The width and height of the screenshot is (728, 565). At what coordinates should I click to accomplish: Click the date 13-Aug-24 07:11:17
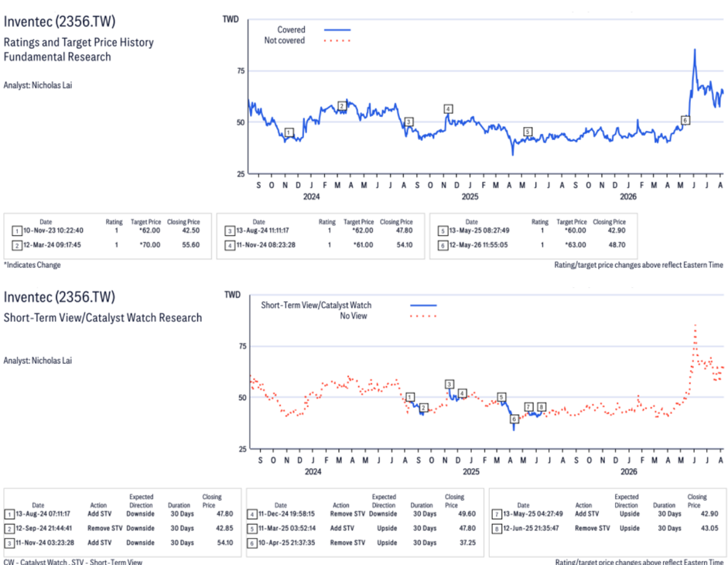[43, 514]
